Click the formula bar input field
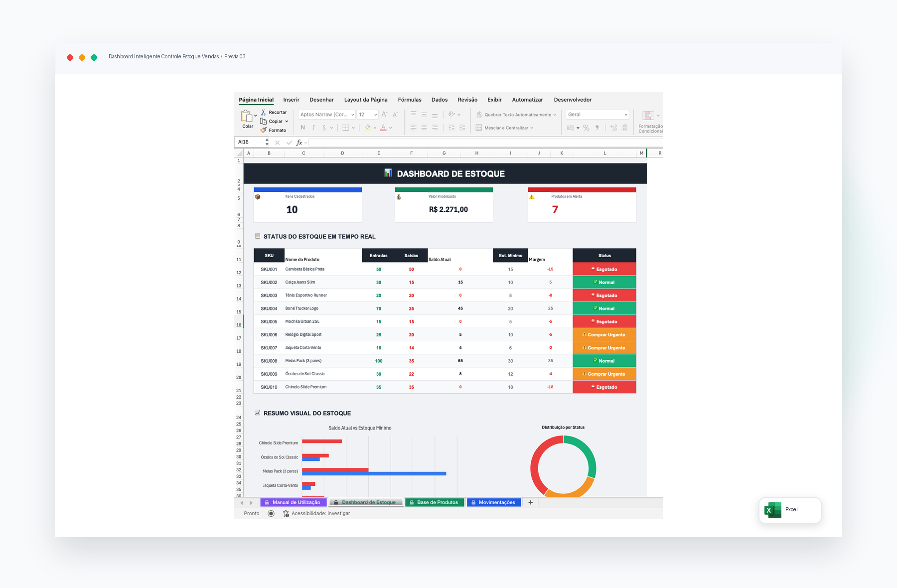 click(484, 143)
